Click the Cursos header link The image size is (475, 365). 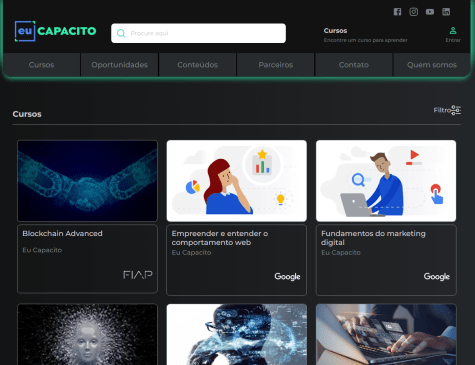point(335,31)
